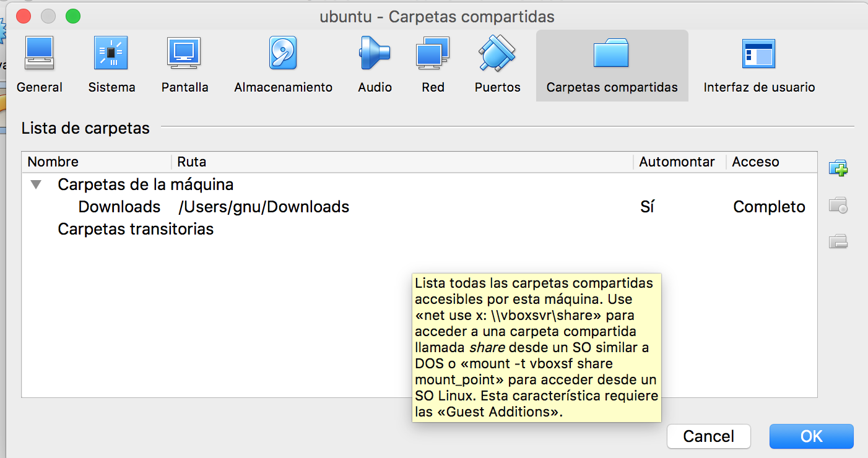Select the Downloads shared folder row
The width and height of the screenshot is (868, 458).
pyautogui.click(x=419, y=207)
